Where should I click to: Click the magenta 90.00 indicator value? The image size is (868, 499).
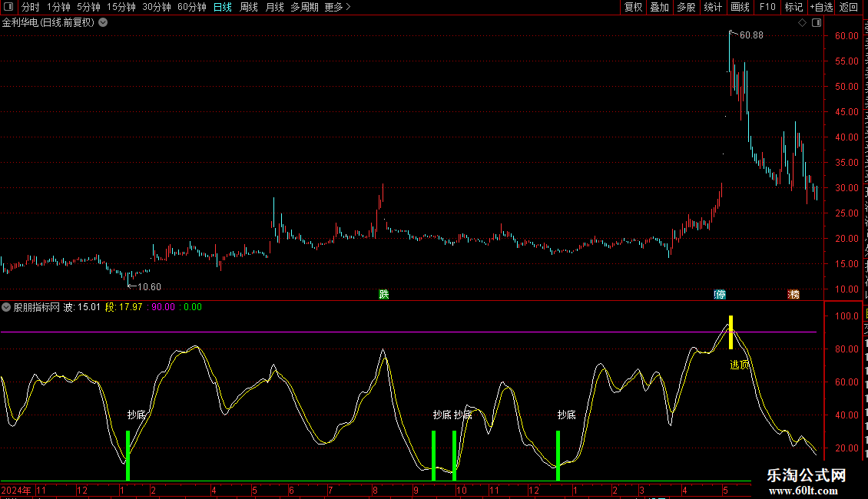(163, 307)
